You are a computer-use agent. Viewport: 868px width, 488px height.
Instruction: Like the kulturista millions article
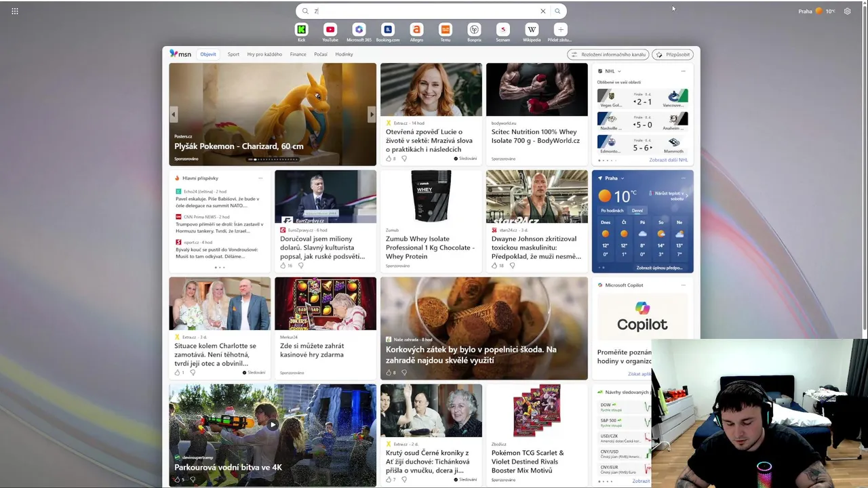click(x=283, y=266)
